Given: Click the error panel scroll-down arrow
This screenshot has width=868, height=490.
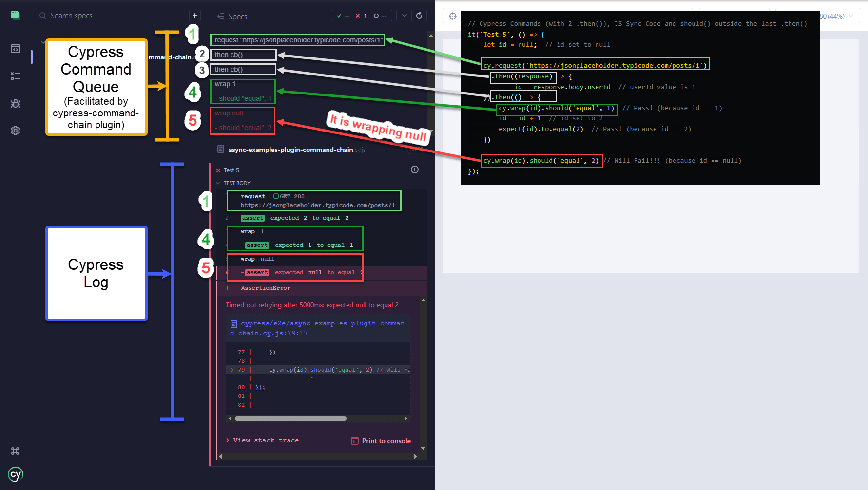Looking at the screenshot, I should point(423,448).
